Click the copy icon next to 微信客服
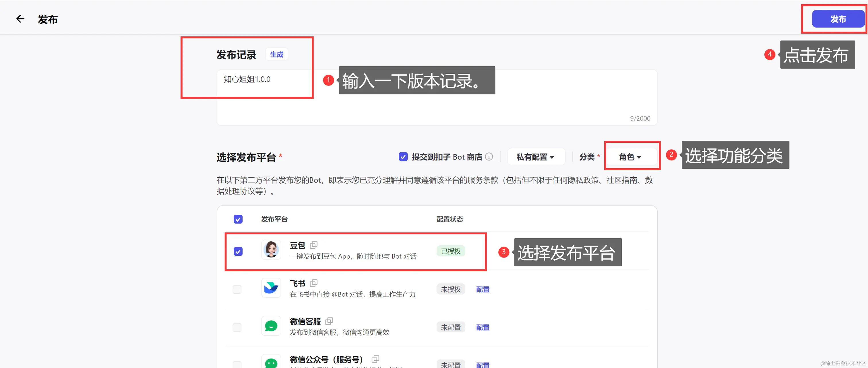Viewport: 868px width, 368px height. coord(329,321)
